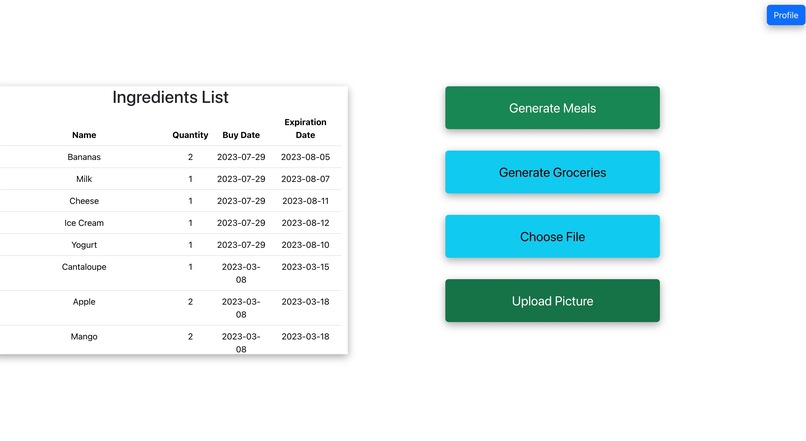Click the Yogurt buy date 2023-07-29
Viewport: 806px width, 441px height.
click(241, 245)
